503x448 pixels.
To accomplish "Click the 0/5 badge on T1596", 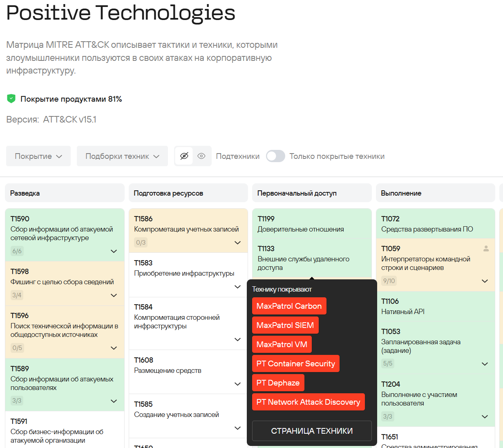I will [17, 348].
